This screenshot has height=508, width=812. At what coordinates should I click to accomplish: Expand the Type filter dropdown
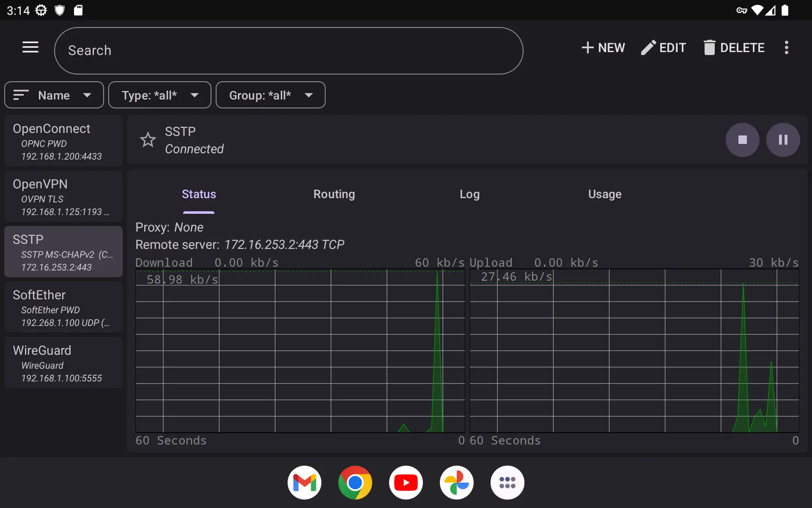tap(160, 95)
